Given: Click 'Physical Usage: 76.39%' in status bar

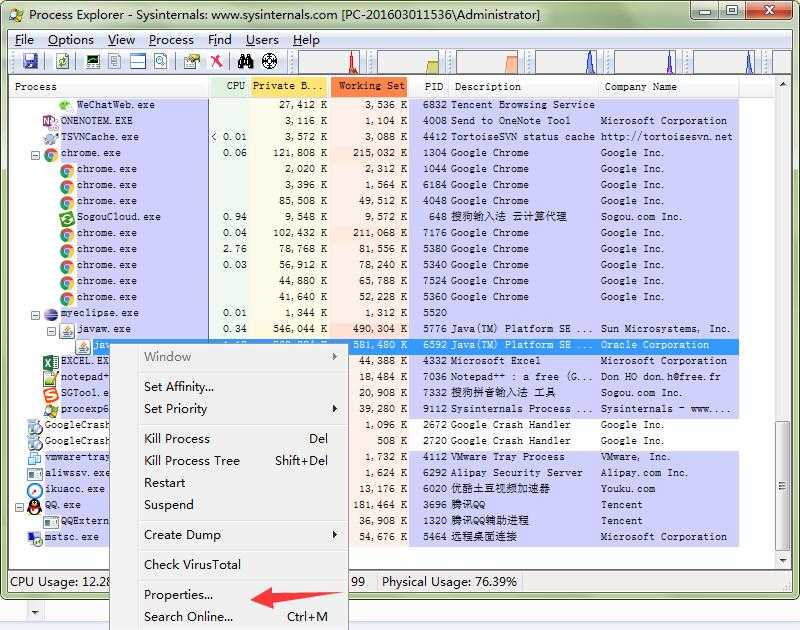Looking at the screenshot, I should click(x=449, y=582).
